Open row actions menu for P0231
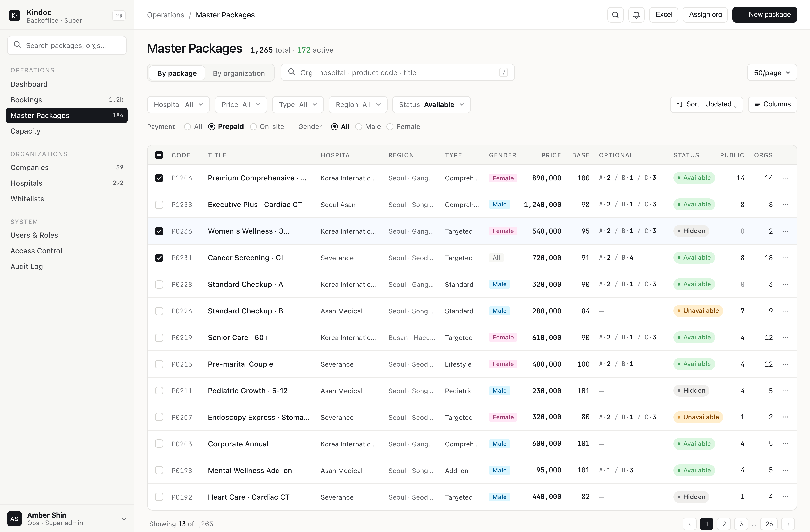The height and width of the screenshot is (532, 810). point(786,258)
